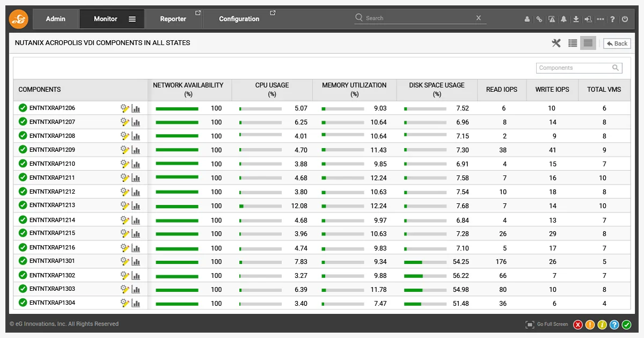Open the wrench and screwdriver tools icon
The width and height of the screenshot is (644, 338).
556,43
